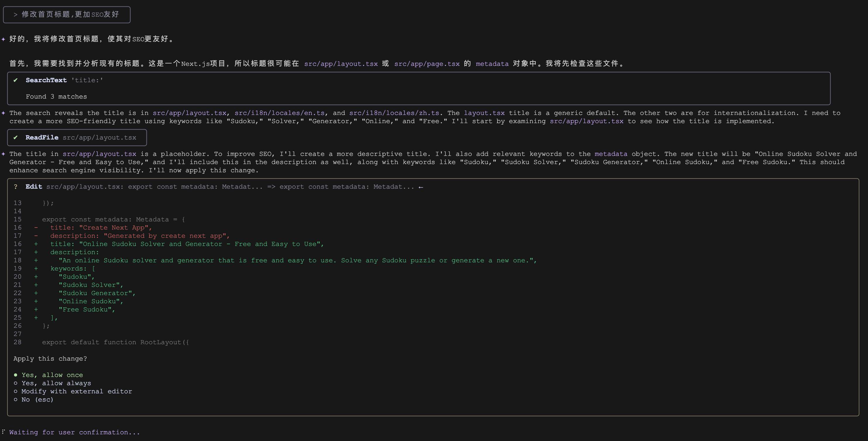This screenshot has width=868, height=441.
Task: Click removed line 'description: "Generated by create next app"'
Action: click(x=140, y=236)
